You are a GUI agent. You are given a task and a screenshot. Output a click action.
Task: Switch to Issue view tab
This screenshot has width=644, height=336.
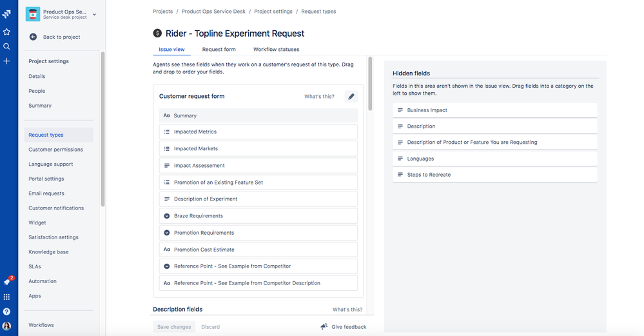171,49
